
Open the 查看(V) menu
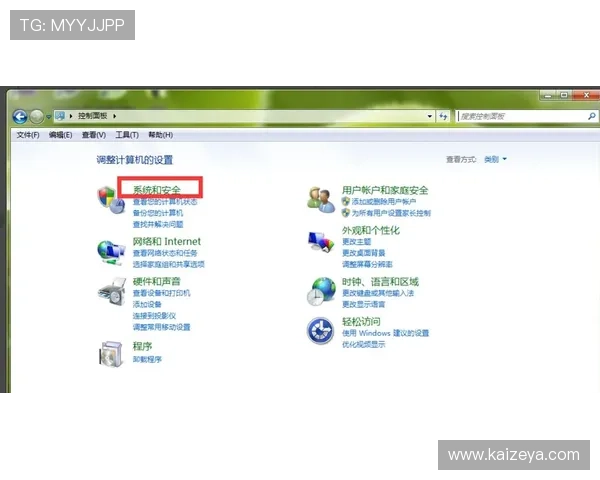point(94,135)
